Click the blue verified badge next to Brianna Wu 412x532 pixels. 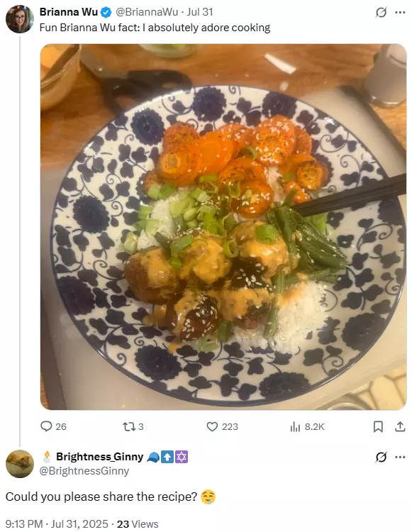pos(106,13)
